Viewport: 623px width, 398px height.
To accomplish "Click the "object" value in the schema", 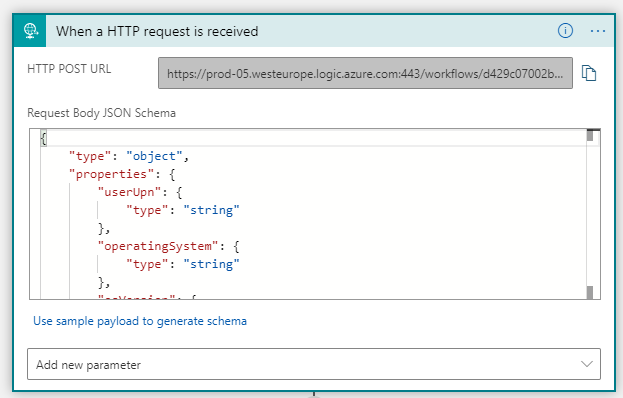I will pos(154,156).
